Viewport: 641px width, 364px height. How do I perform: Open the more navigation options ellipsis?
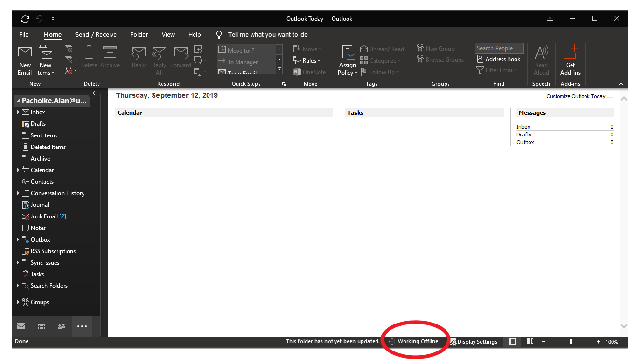82,326
